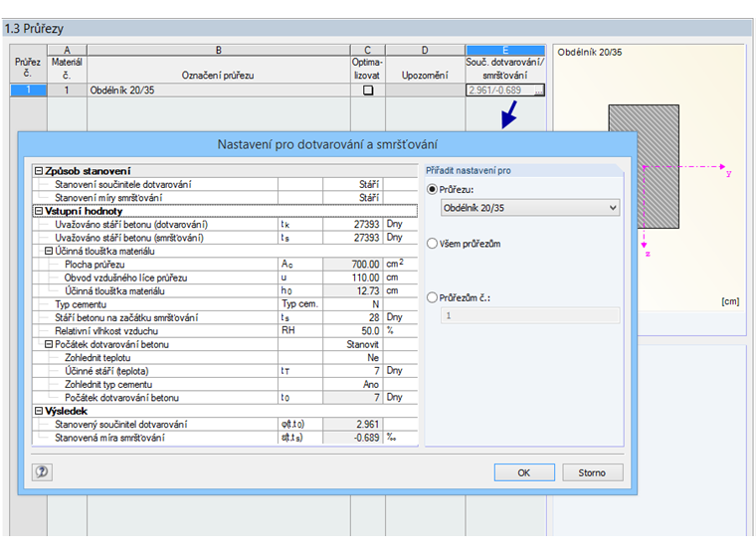The image size is (756, 555).
Task: Select column header D in the table
Action: pyautogui.click(x=425, y=50)
